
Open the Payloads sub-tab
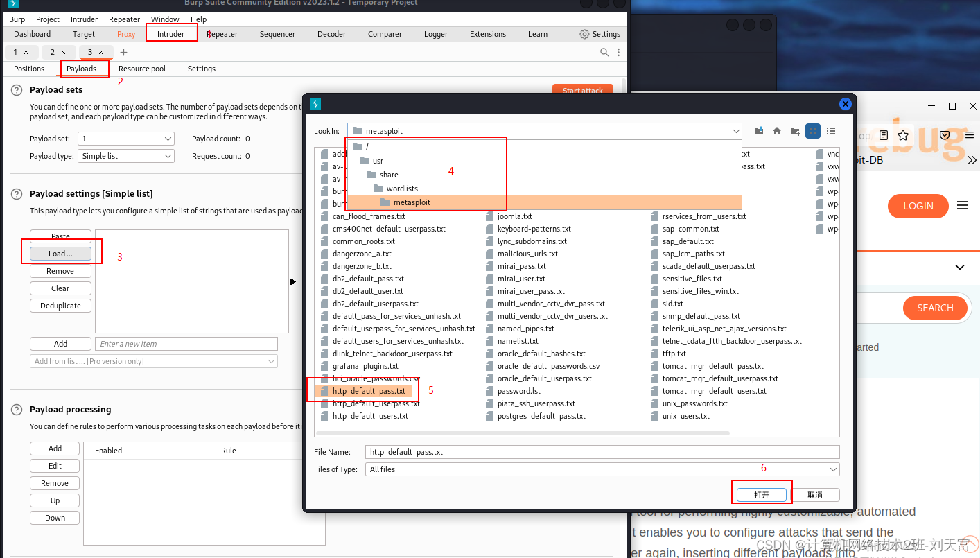pos(81,69)
